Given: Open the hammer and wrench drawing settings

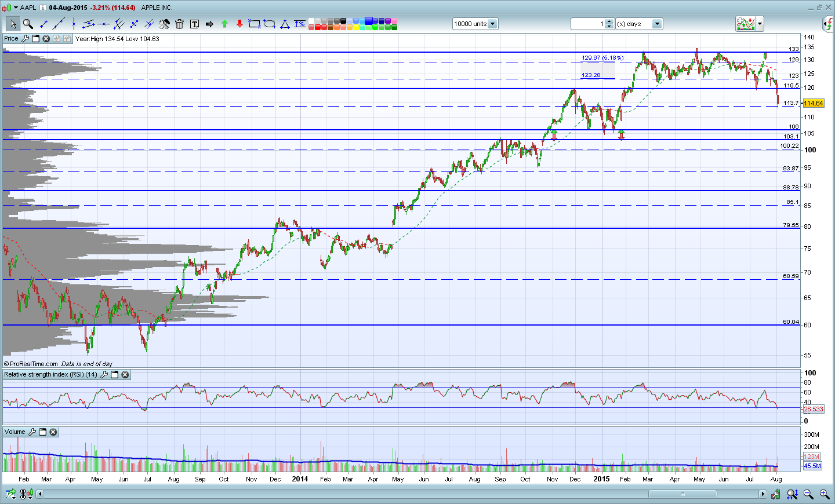Looking at the screenshot, I should [x=164, y=24].
